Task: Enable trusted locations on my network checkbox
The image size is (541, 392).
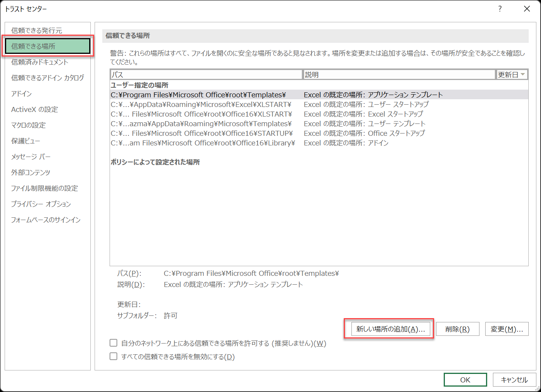Action: click(x=113, y=343)
